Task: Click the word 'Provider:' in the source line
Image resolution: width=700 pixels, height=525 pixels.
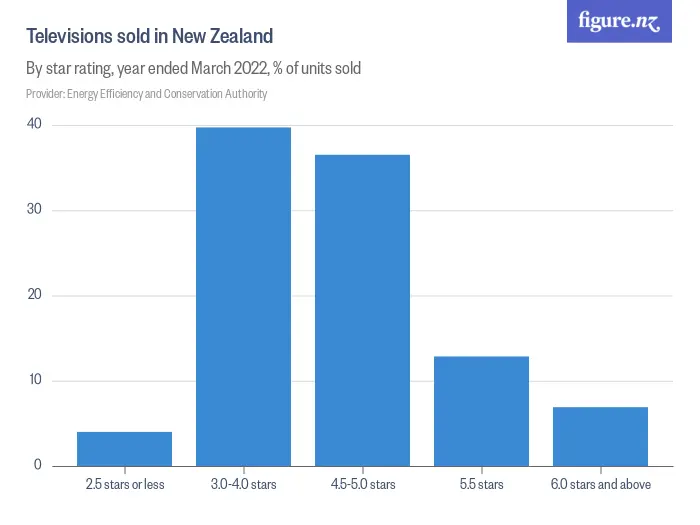Action: (x=45, y=94)
